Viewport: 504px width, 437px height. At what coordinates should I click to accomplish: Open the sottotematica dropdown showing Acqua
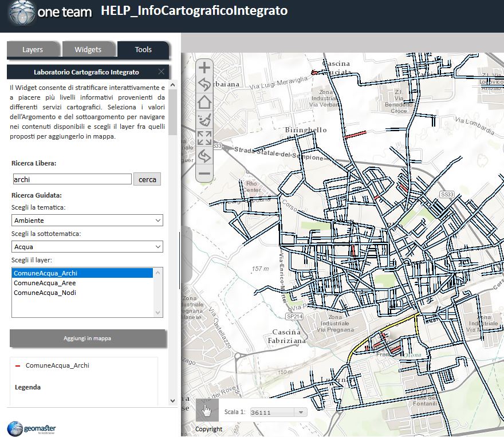pyautogui.click(x=87, y=247)
